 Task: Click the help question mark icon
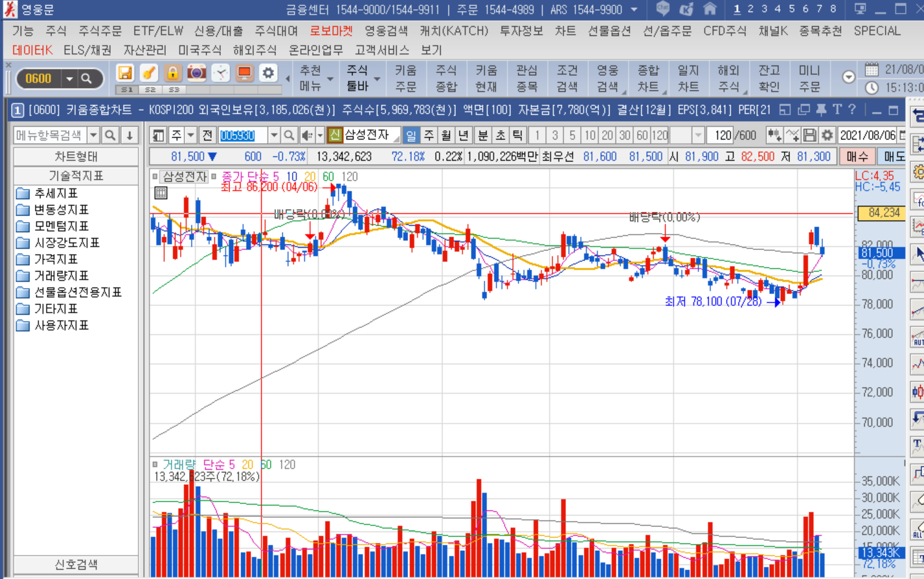(852, 110)
